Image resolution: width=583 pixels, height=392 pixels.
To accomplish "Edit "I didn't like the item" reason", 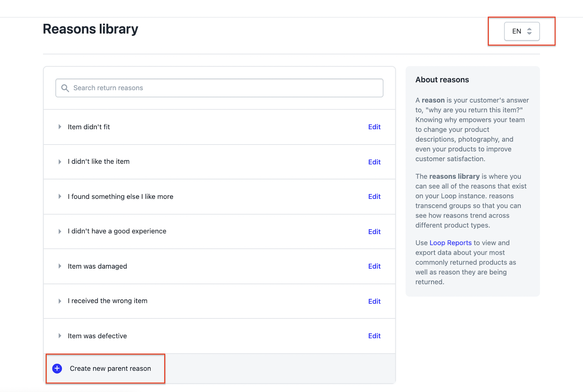I will [x=374, y=162].
